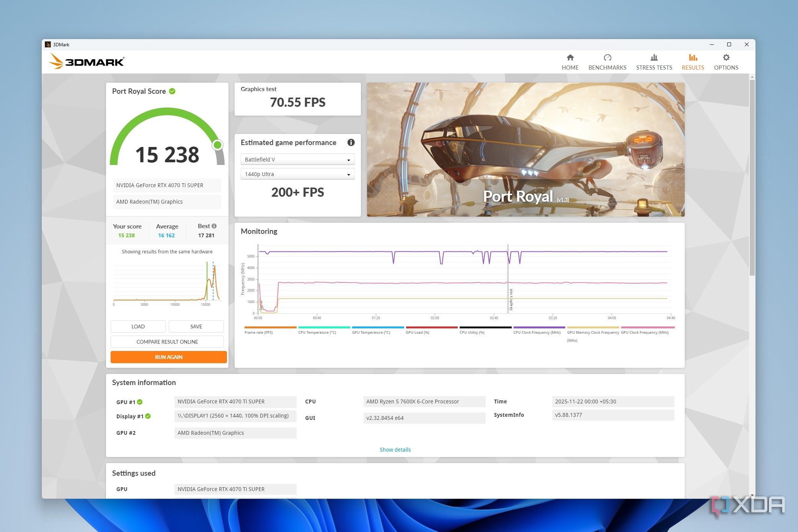Click the green validation check beside Port Royal Score
The image size is (798, 532).
tap(172, 91)
